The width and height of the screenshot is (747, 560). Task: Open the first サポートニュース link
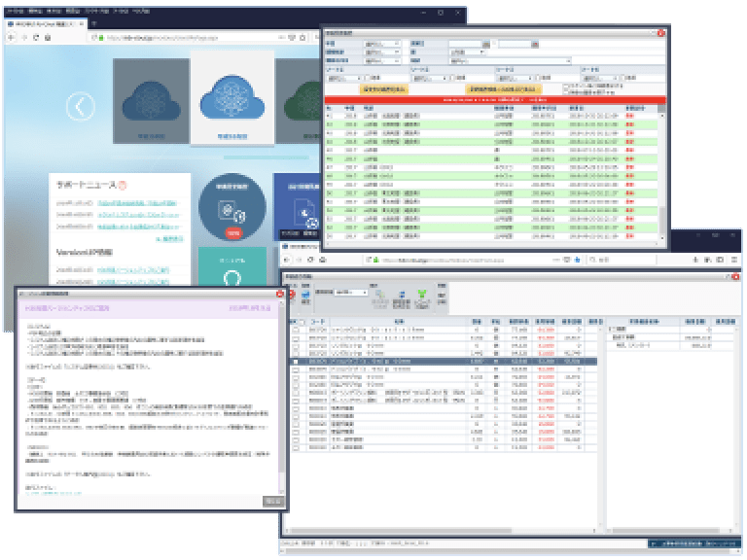[137, 203]
